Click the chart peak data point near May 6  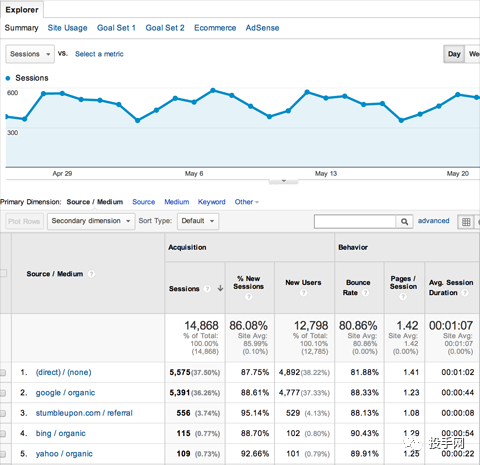tap(213, 90)
